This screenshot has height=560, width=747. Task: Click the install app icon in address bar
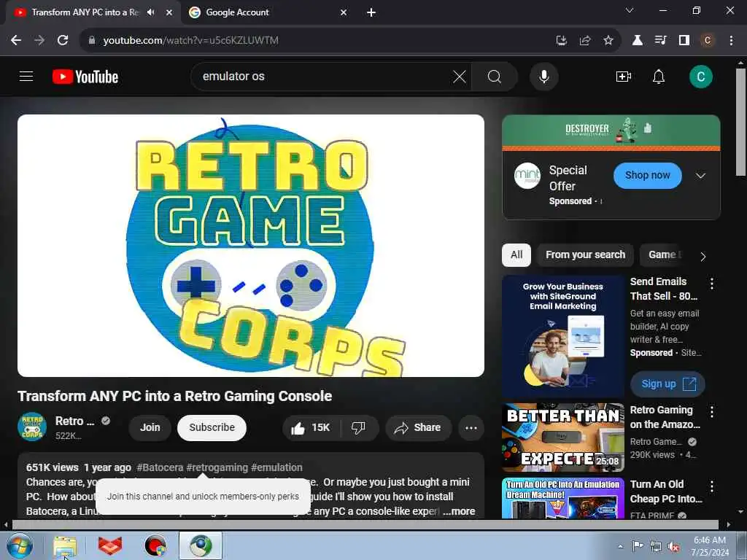coord(562,41)
